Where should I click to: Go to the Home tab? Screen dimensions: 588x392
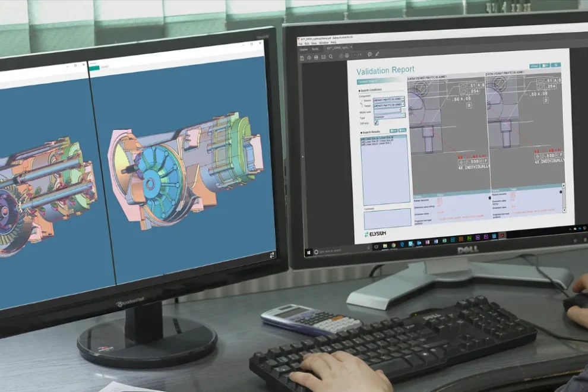(304, 50)
